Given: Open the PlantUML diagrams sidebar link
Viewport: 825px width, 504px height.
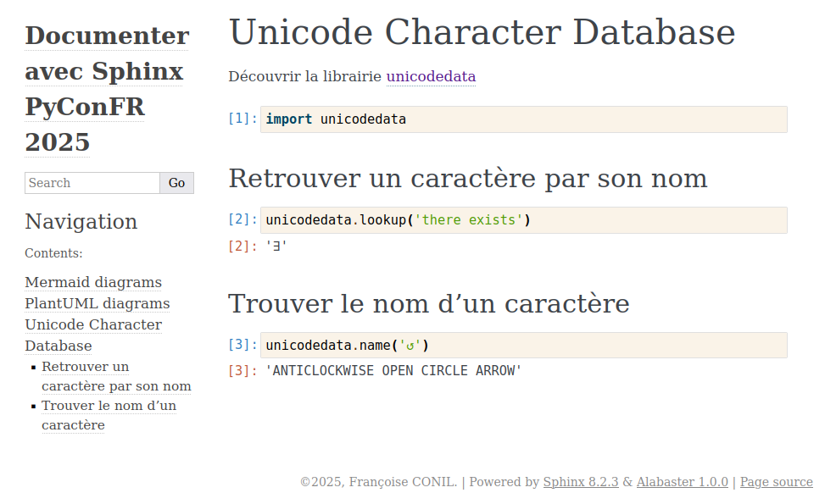Looking at the screenshot, I should [x=97, y=303].
